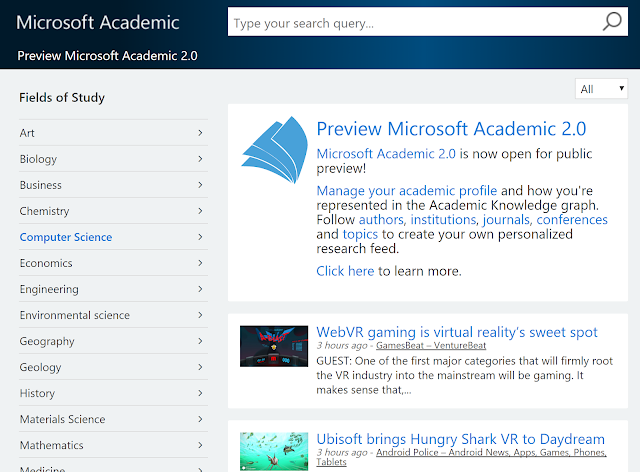
Task: Expand the Mathematics field chevron
Action: [200, 445]
